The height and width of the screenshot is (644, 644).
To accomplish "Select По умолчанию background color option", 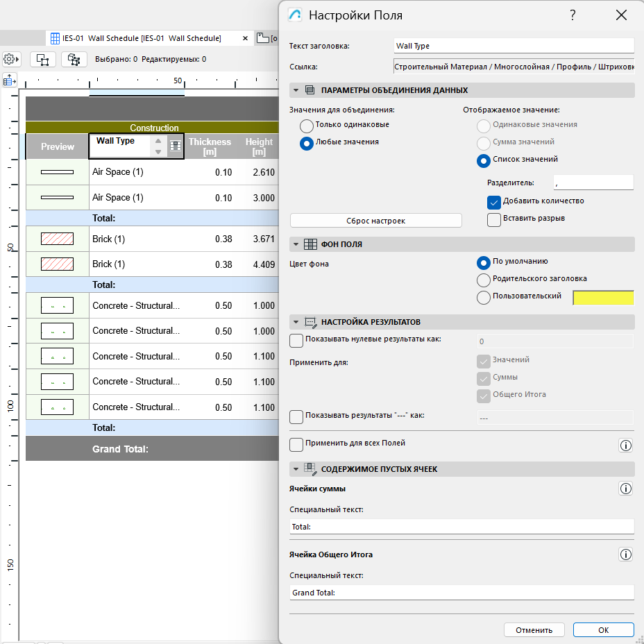I will click(x=484, y=263).
